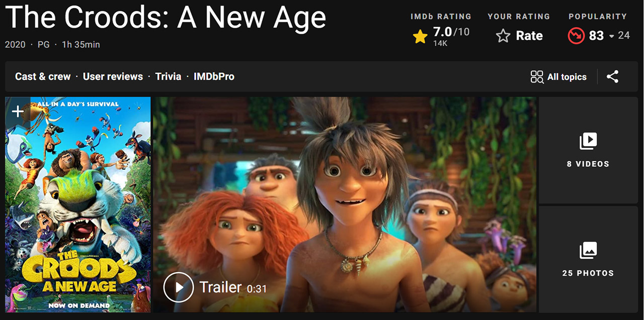Click the 7.0/10 rating score
This screenshot has height=320, width=644.
(451, 32)
